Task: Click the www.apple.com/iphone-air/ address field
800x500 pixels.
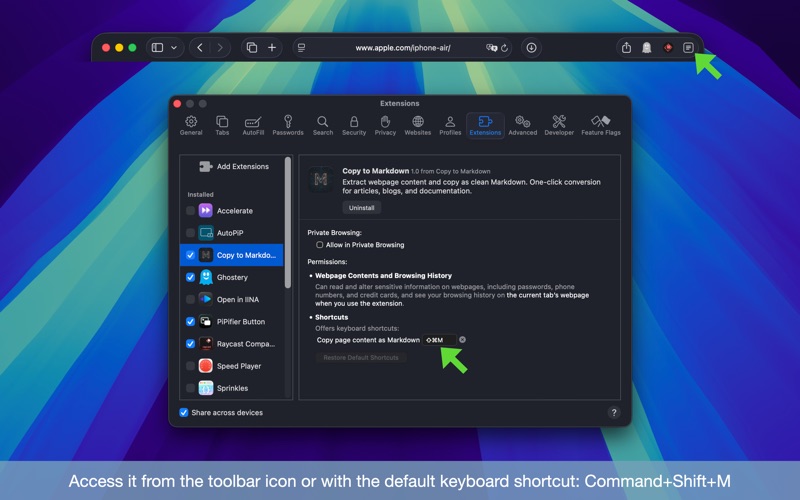Action: pos(403,47)
